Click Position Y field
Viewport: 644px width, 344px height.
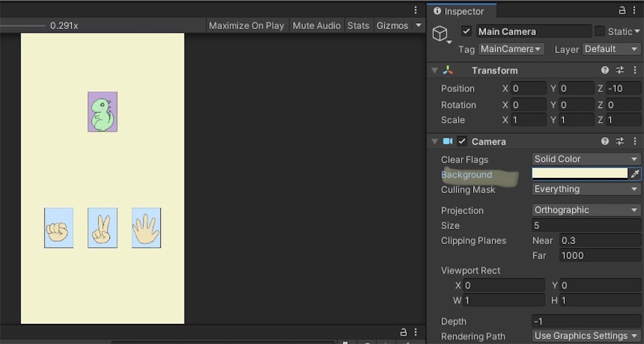(x=577, y=88)
